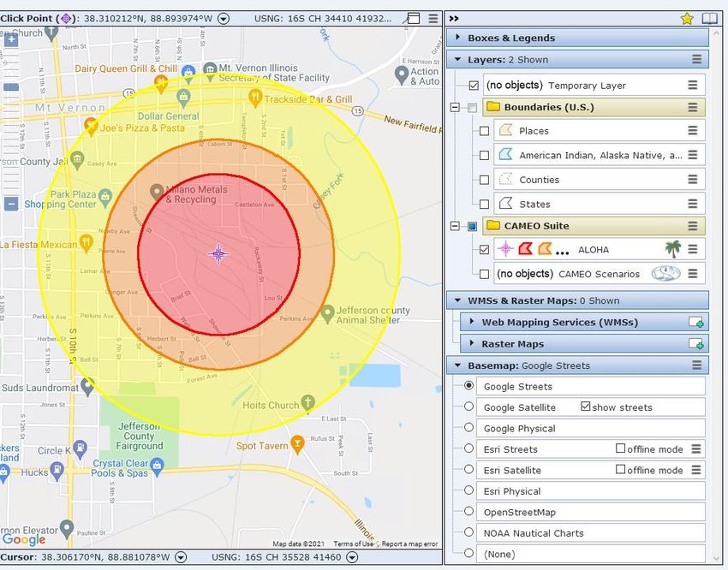Viewport: 728px width, 570px height.
Task: Click the Spot Tavern map marker
Action: click(x=297, y=444)
